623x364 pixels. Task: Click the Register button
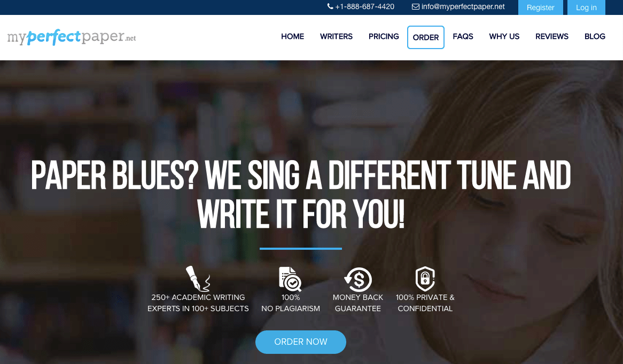(x=540, y=7)
